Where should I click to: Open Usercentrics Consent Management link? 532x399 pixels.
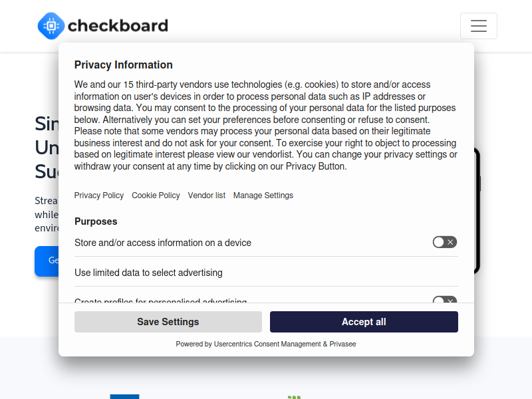pyautogui.click(x=267, y=344)
